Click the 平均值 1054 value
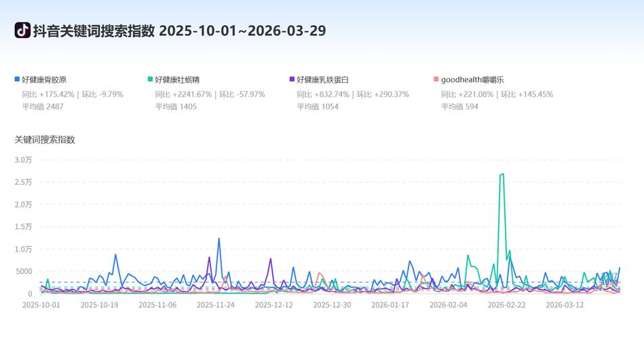This screenshot has height=339, width=644. tap(318, 106)
